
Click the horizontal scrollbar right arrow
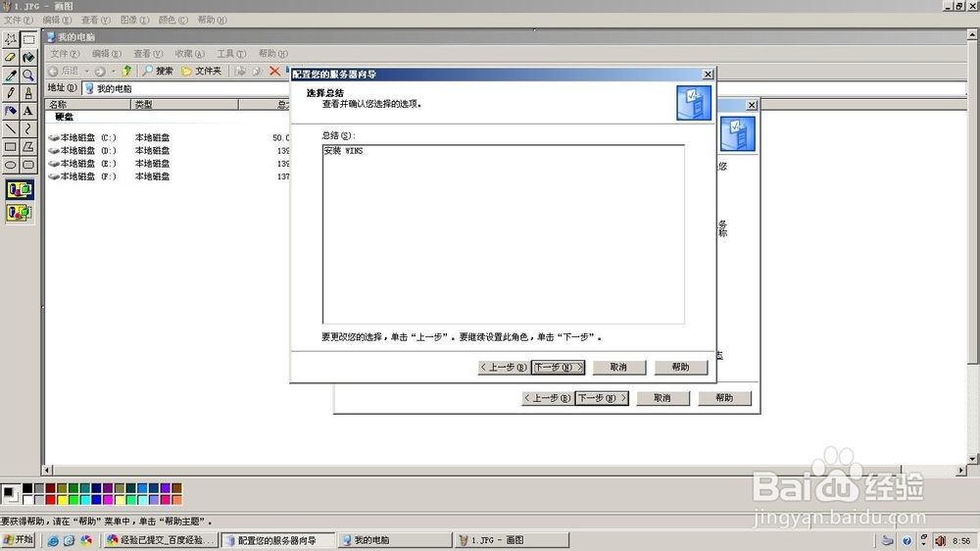coord(961,470)
